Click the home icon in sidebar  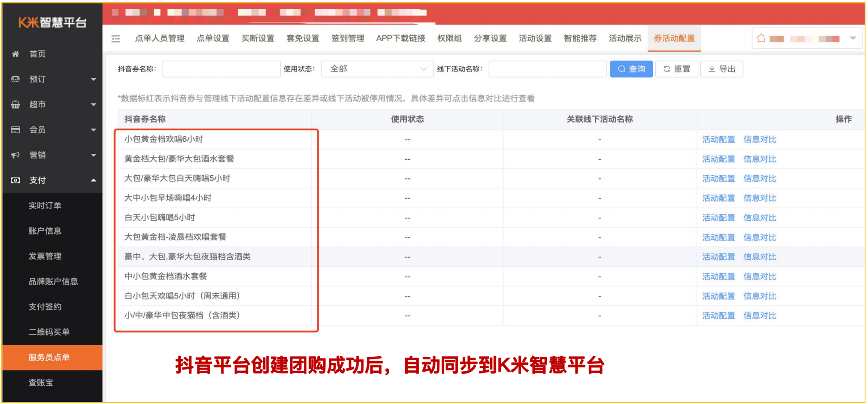[16, 54]
